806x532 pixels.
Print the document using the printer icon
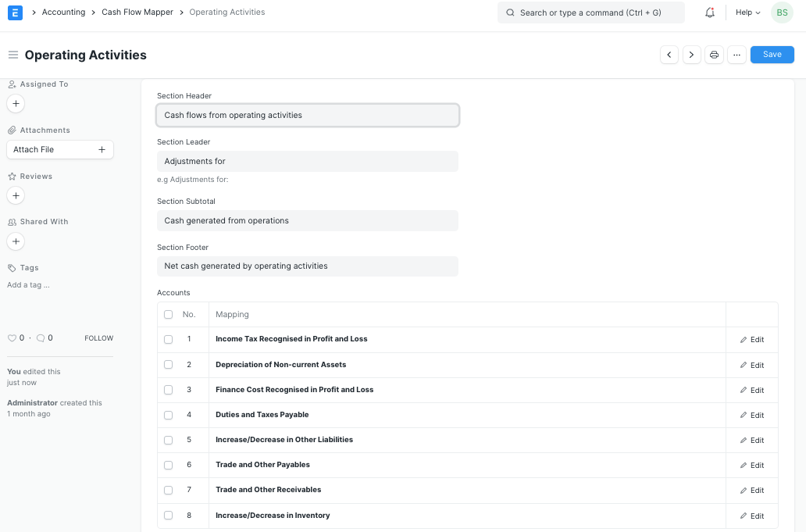click(x=714, y=55)
